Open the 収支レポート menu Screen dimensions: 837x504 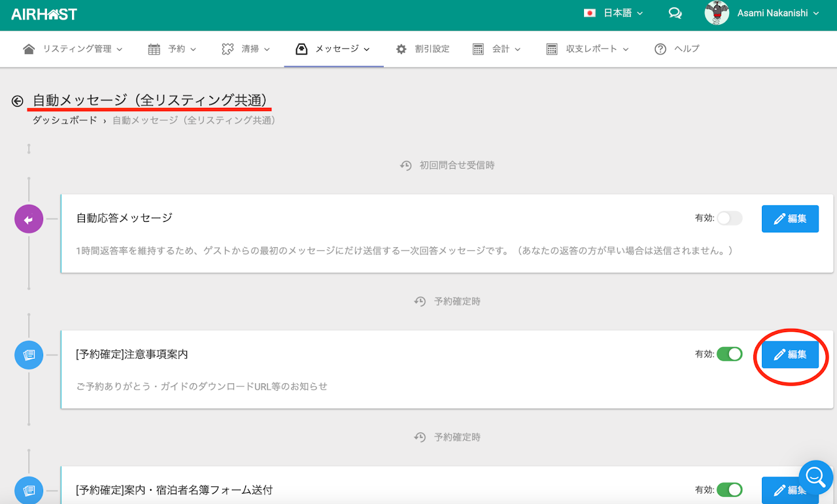coord(587,49)
